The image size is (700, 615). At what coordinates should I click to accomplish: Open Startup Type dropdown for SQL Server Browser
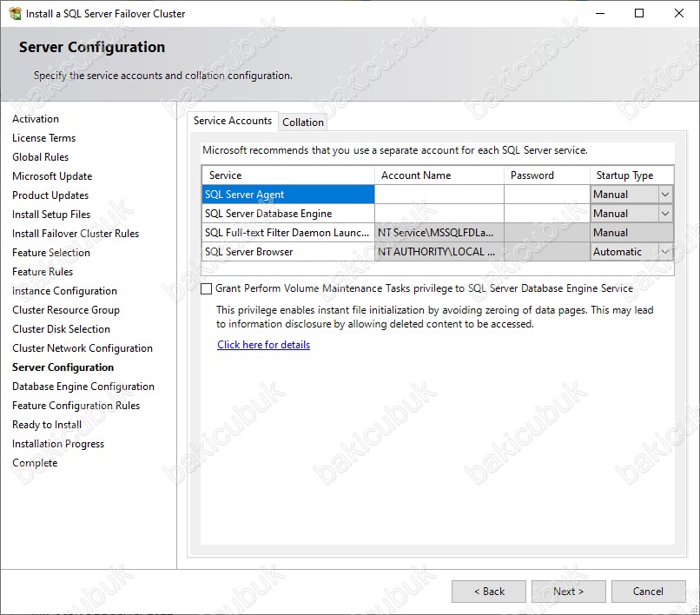point(664,252)
